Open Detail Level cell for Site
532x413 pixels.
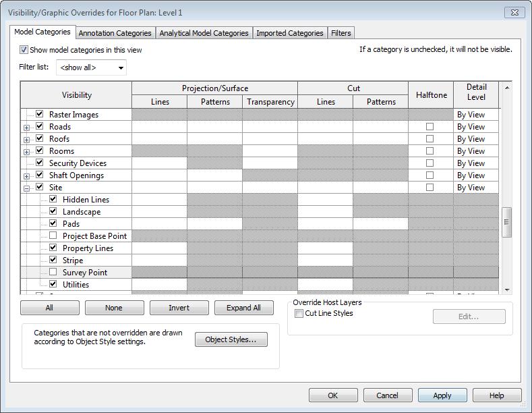pos(476,188)
